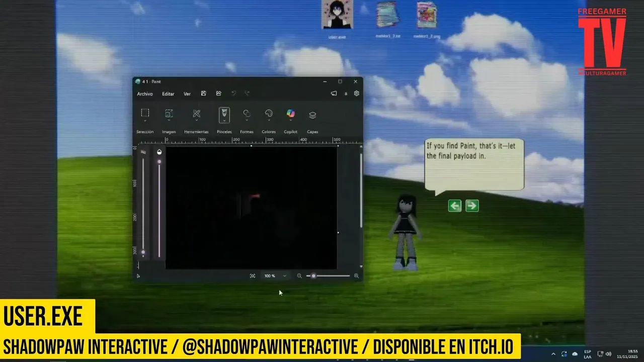644x362 pixels.
Task: Click the account icon beside the settings gear
Action: coord(346,94)
